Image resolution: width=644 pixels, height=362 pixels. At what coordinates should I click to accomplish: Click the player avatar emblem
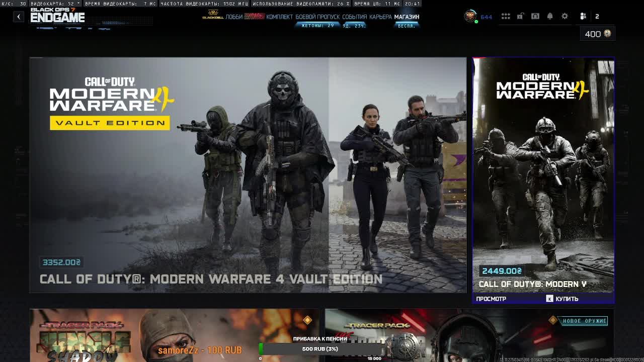click(470, 16)
